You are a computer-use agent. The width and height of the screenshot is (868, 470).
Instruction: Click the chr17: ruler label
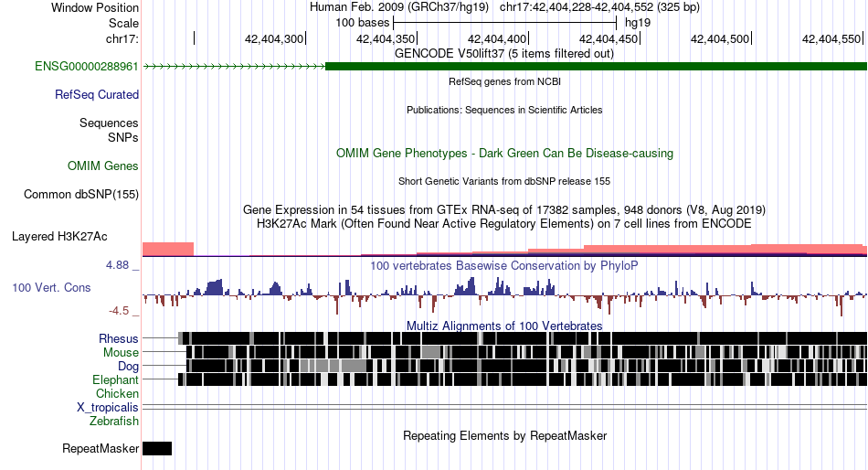coord(122,38)
